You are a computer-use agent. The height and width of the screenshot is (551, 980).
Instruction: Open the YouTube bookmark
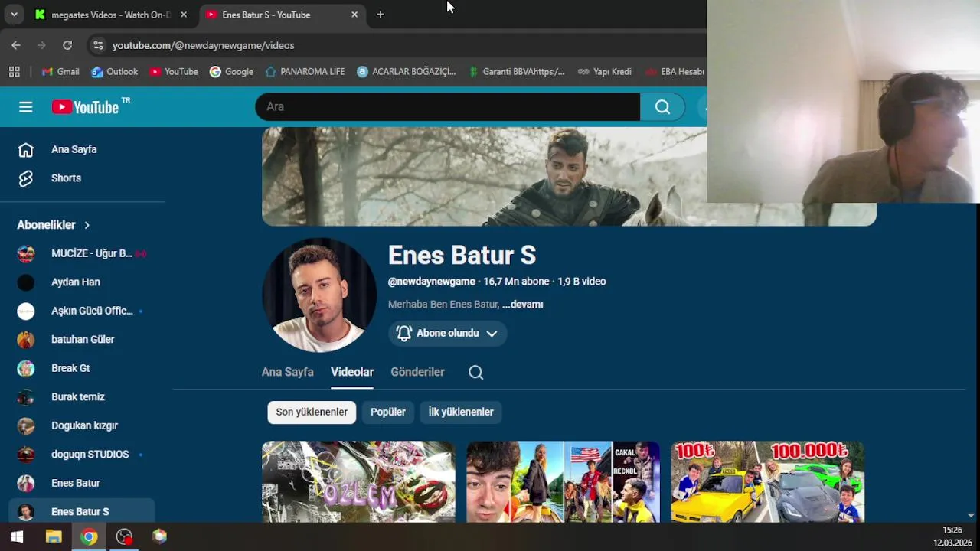click(174, 72)
